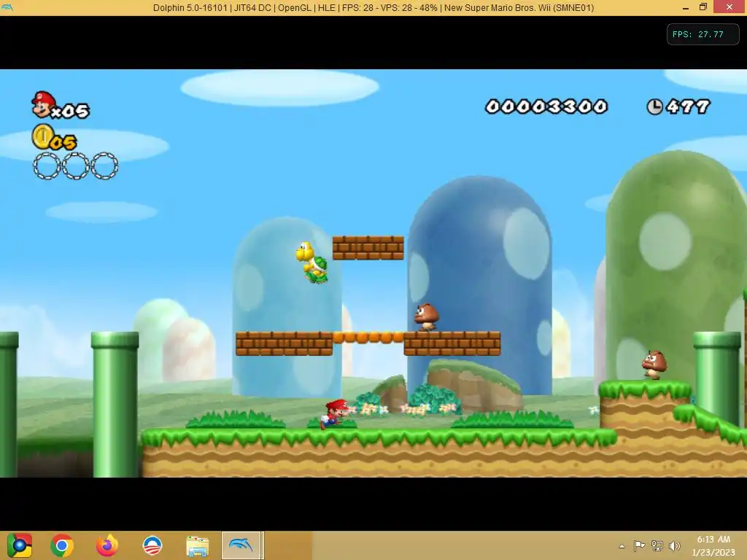Show hidden system tray icons
Viewport: 747px width, 560px height.
[x=622, y=546]
